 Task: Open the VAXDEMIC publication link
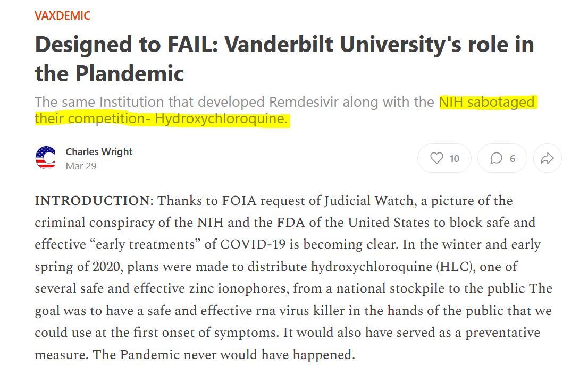[63, 15]
